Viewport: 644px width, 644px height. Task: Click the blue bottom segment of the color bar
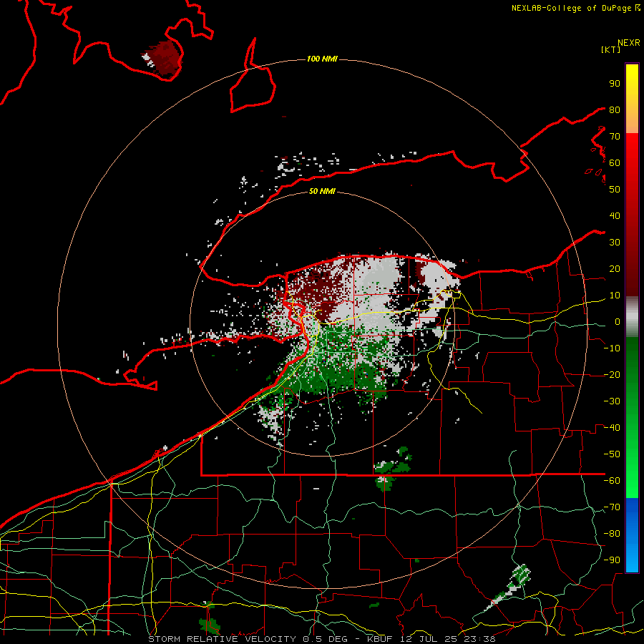(632, 535)
